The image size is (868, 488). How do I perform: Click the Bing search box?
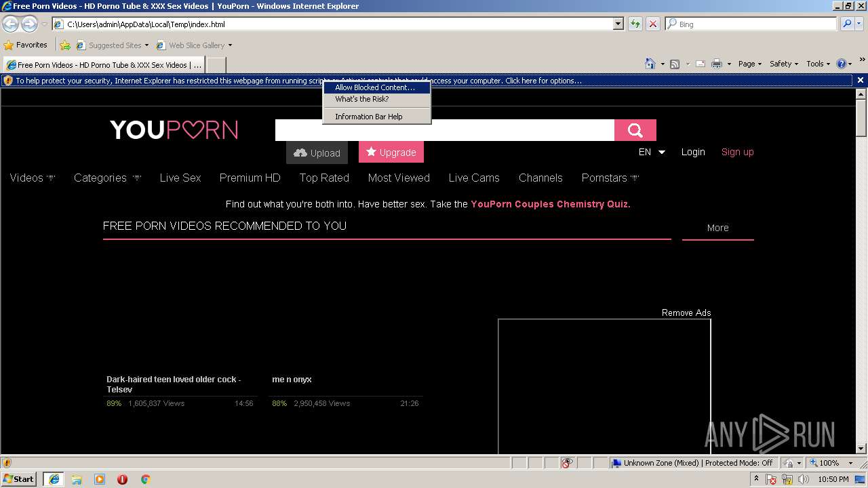tap(751, 24)
